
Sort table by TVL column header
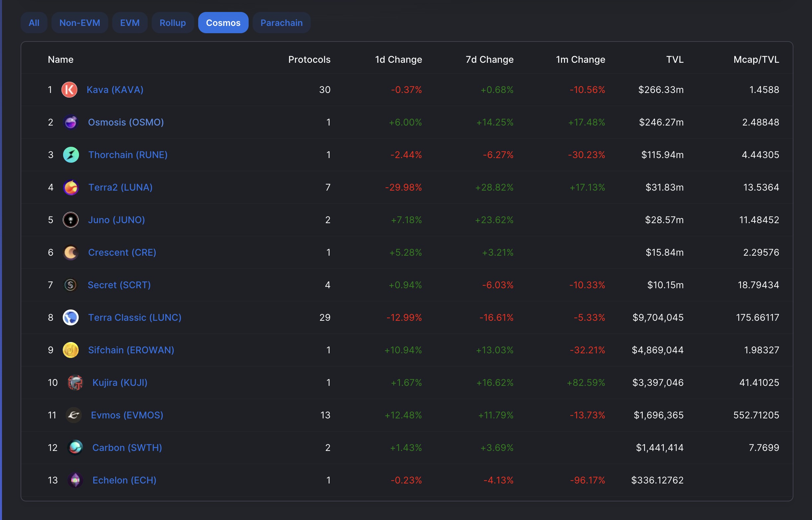pos(675,59)
